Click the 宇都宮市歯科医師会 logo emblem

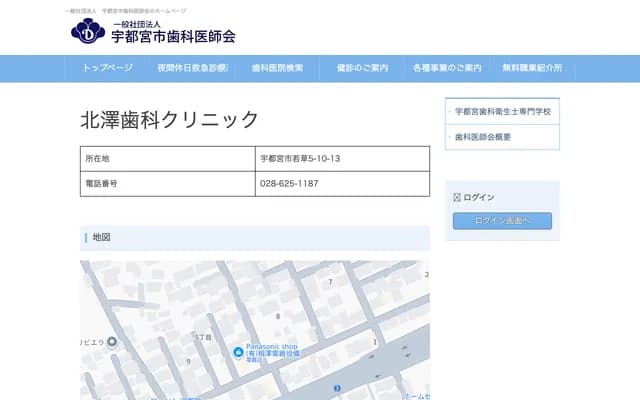click(x=88, y=31)
